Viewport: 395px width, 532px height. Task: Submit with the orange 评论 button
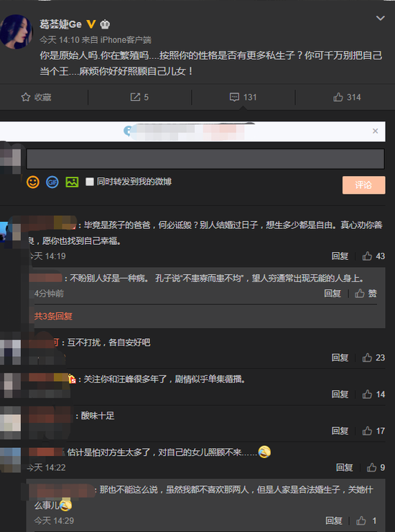[364, 185]
